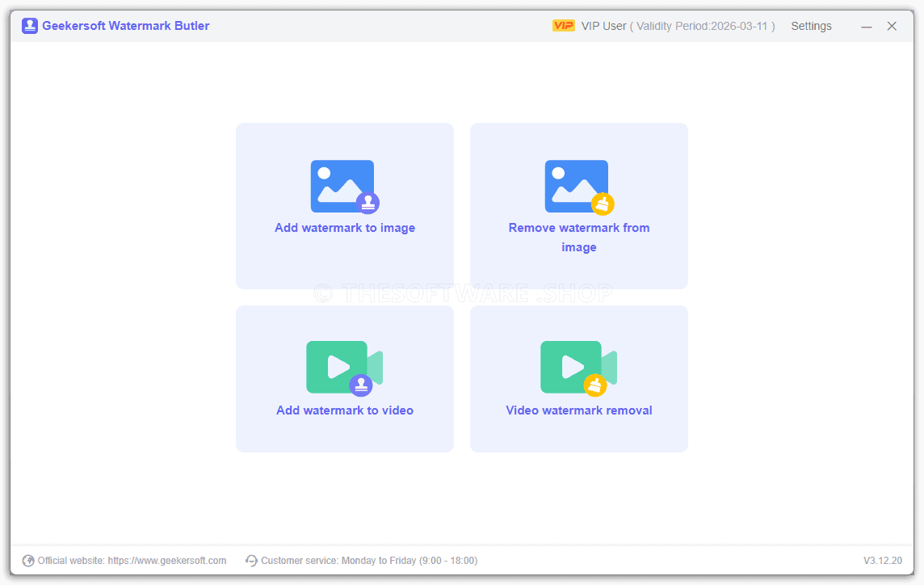Click the orange VIP badge
The height and width of the screenshot is (585, 924).
point(563,25)
